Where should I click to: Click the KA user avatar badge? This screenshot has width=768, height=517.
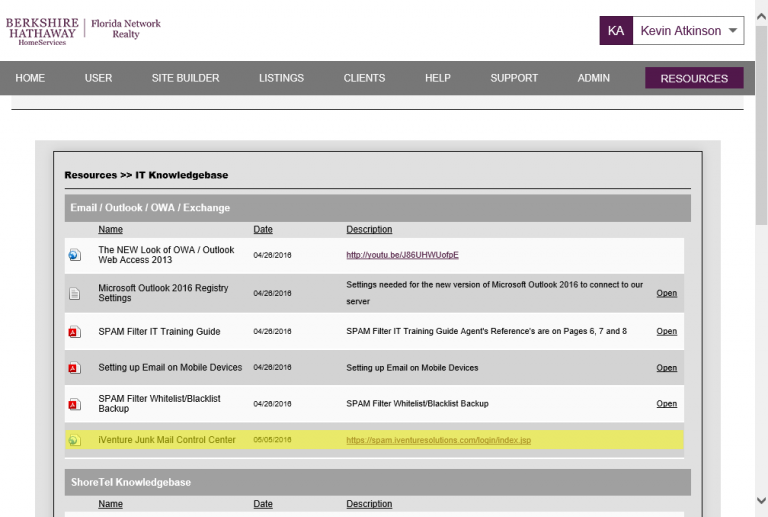coord(616,31)
